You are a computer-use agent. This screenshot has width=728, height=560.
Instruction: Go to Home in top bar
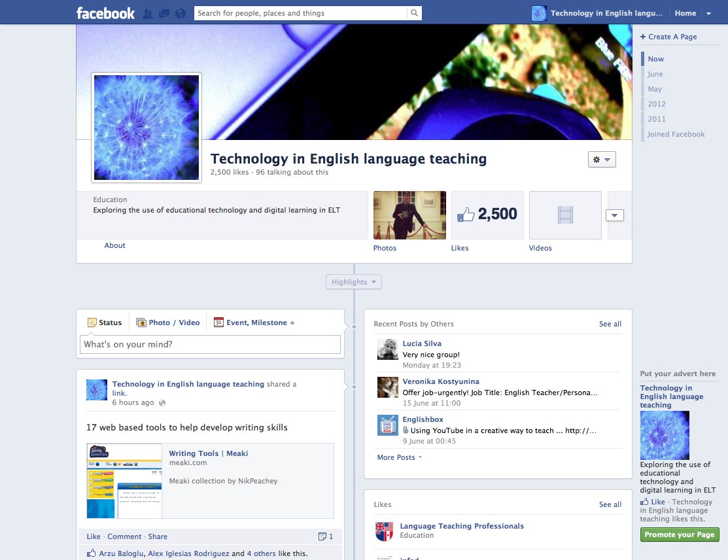(x=685, y=13)
